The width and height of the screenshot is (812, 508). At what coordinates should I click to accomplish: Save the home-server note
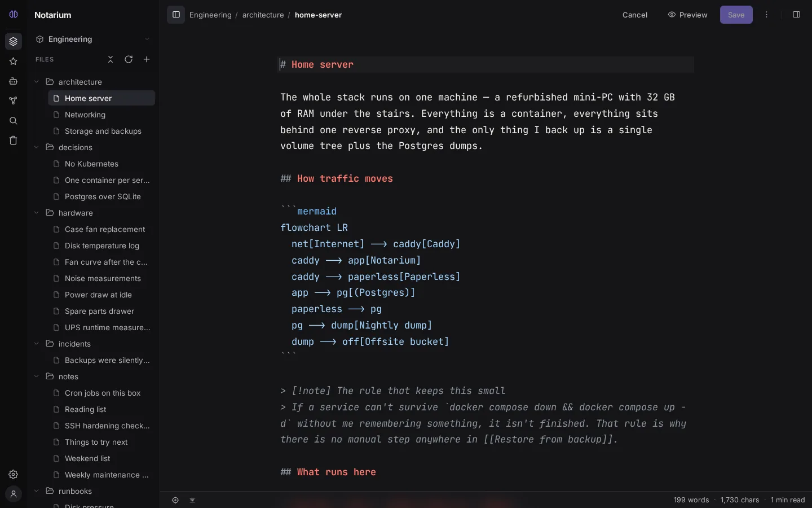pos(736,15)
